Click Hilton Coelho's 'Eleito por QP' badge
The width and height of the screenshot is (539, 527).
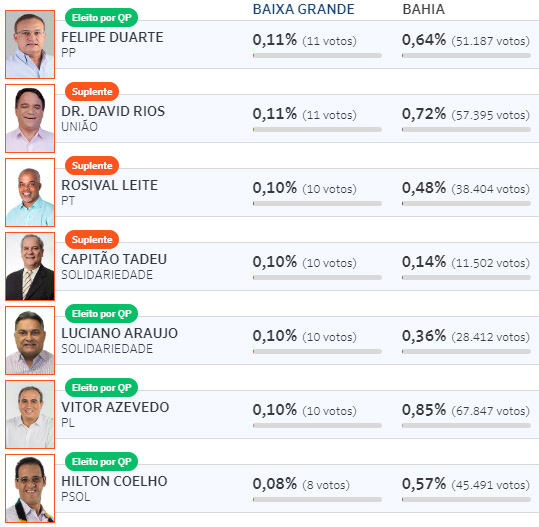point(101,461)
